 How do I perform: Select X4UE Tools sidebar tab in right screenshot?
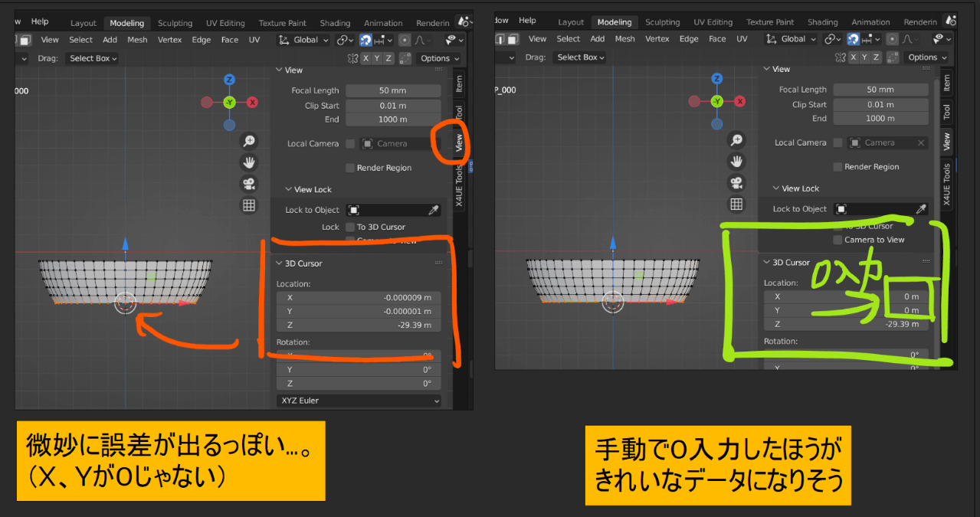point(946,184)
